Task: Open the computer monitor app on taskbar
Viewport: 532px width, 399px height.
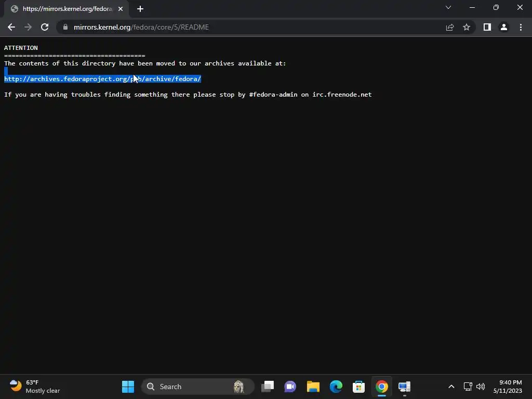Action: click(x=404, y=387)
